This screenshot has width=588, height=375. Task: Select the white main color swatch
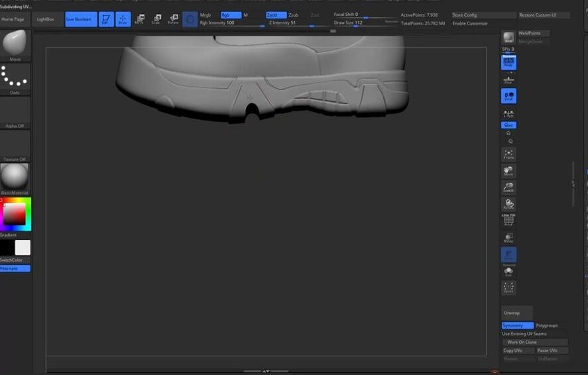pos(23,248)
